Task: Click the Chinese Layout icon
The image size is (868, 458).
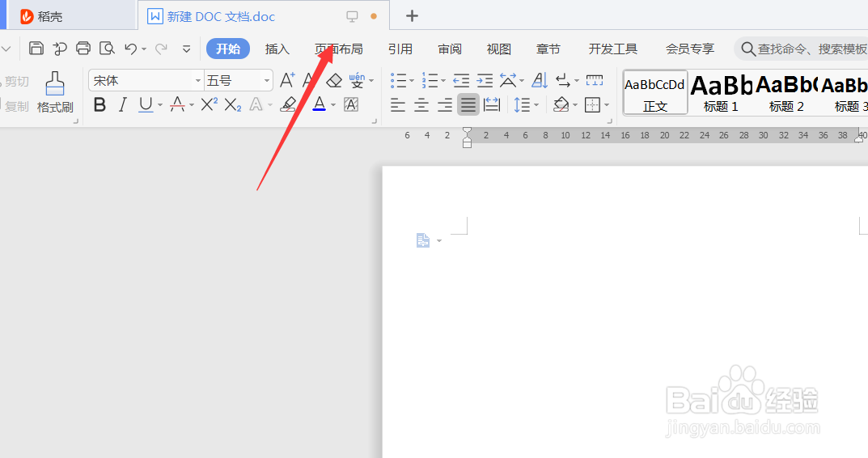Action: pos(508,80)
